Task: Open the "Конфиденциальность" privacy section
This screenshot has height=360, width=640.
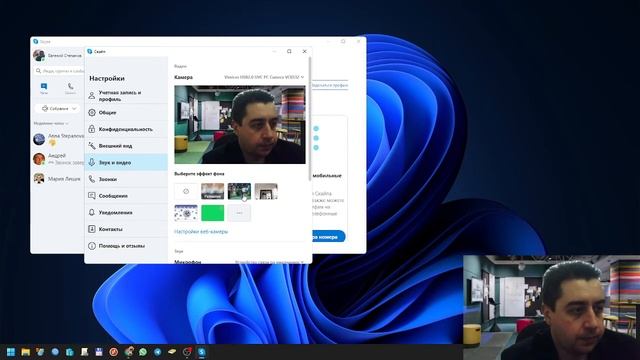Action: pos(127,129)
